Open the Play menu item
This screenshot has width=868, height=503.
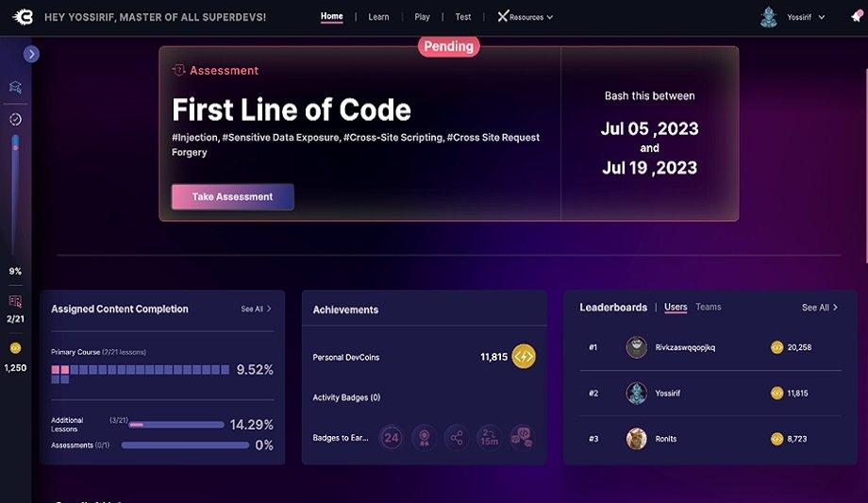point(422,17)
